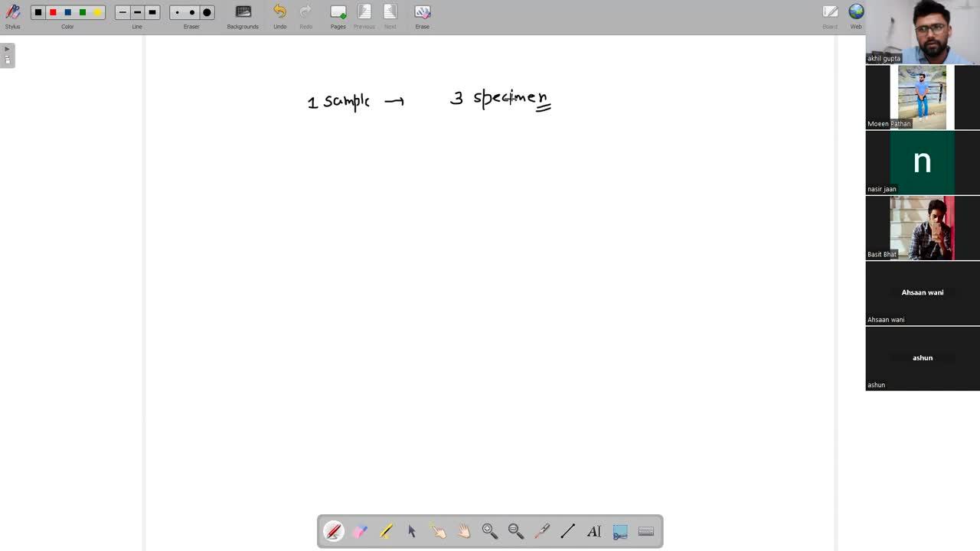Pick the red pen color
The height and width of the screenshot is (551, 980).
click(53, 12)
